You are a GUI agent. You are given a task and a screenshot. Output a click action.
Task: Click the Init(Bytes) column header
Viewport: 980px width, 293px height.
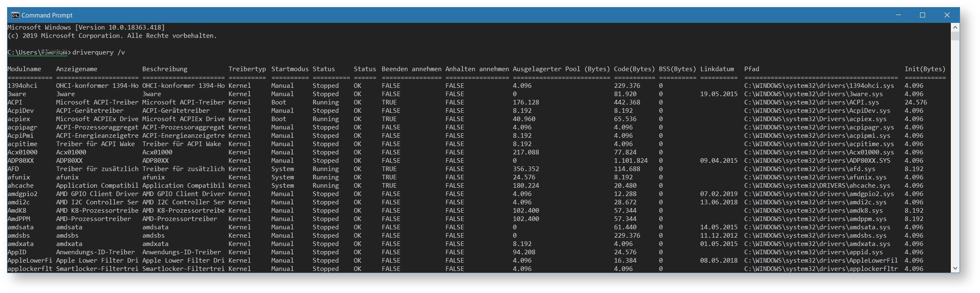pyautogui.click(x=925, y=69)
